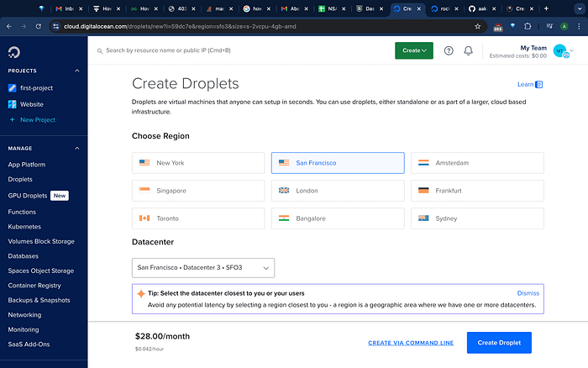This screenshot has height=368, width=588.
Task: Open App Platform in sidebar
Action: click(27, 165)
